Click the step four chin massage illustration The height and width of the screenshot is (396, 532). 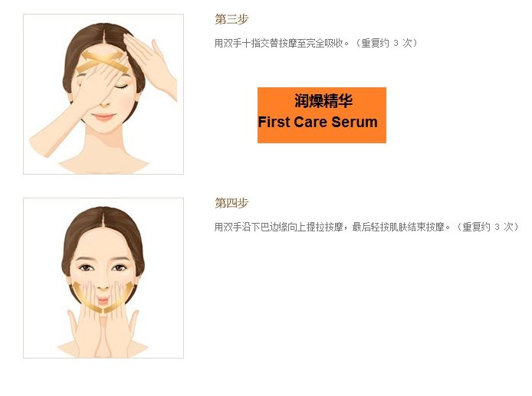(103, 278)
